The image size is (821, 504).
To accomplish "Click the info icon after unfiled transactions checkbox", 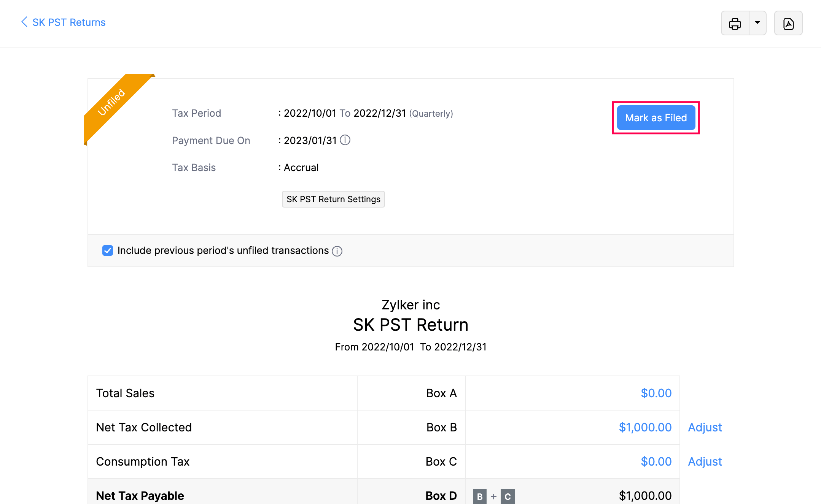I will pos(337,251).
